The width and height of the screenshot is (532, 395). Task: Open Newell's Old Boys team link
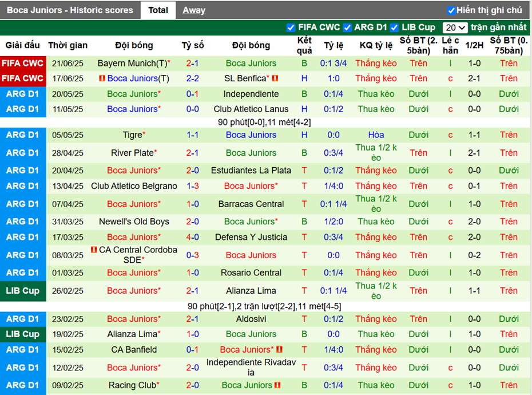(x=134, y=222)
